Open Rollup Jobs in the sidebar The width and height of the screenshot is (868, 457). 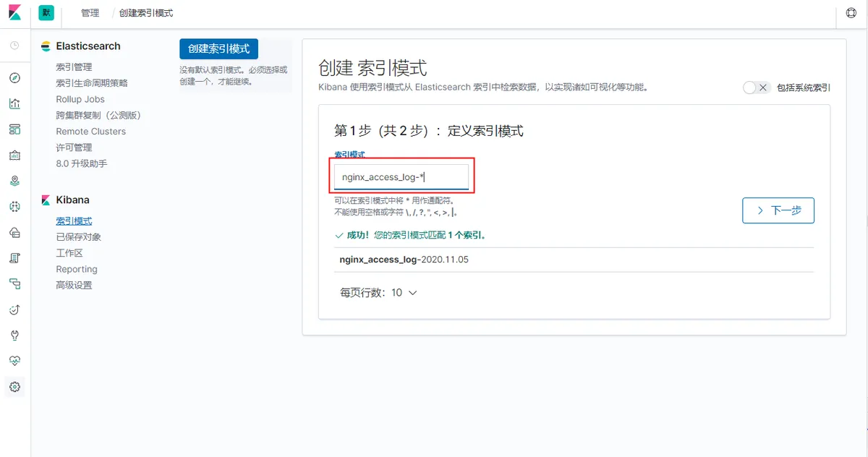(x=80, y=99)
